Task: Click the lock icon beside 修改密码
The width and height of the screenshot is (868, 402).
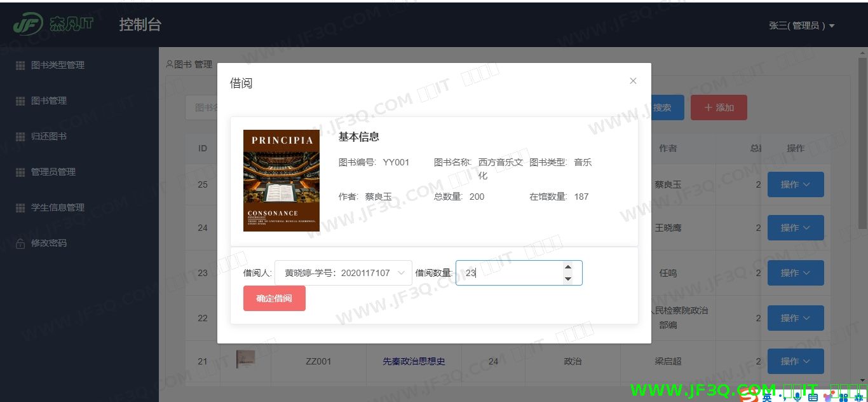Action: click(x=20, y=243)
